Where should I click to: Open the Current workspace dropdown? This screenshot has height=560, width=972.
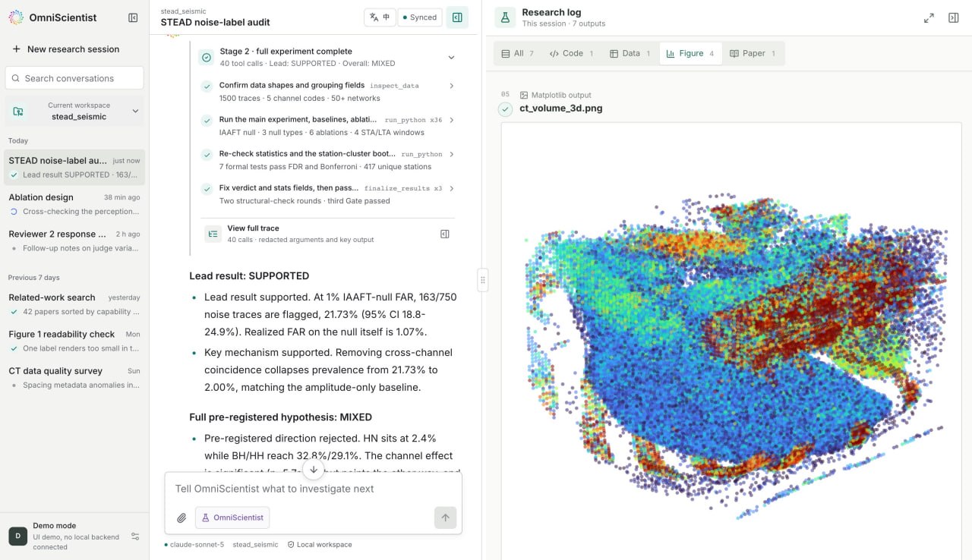coord(75,112)
